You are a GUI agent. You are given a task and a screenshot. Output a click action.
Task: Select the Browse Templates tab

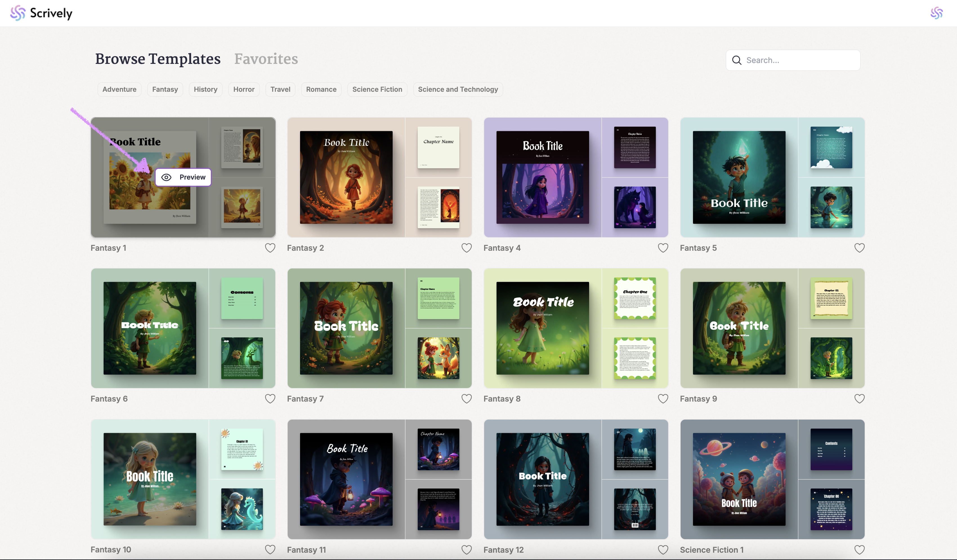coord(158,59)
